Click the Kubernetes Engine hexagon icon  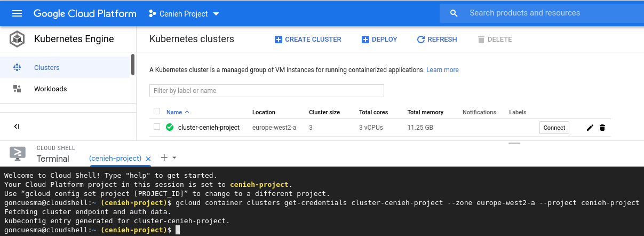pyautogui.click(x=17, y=39)
